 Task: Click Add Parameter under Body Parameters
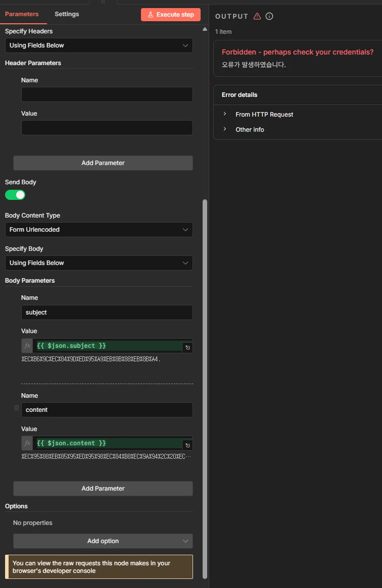coord(103,489)
